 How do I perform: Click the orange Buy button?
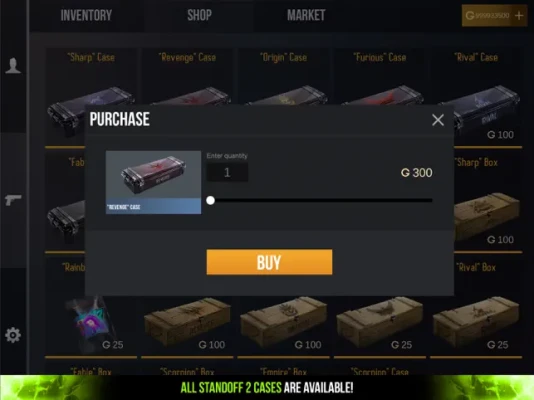coord(269,262)
